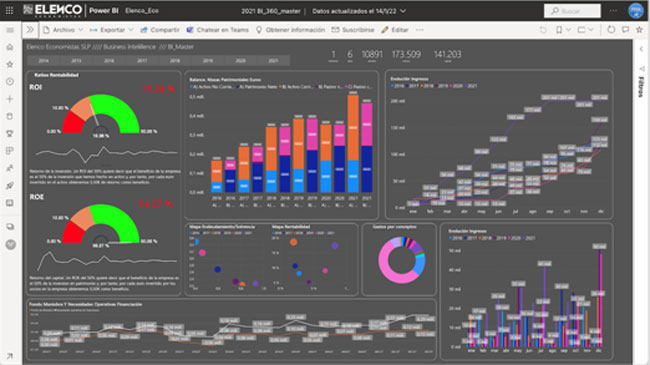
Task: Click the ROI gauge green segment
Action: tap(121, 108)
